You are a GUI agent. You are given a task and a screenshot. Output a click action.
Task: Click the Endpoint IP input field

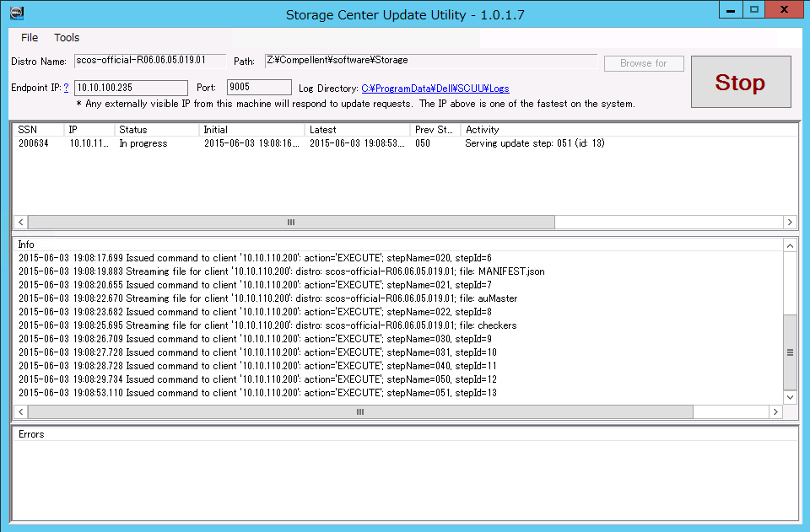click(132, 88)
